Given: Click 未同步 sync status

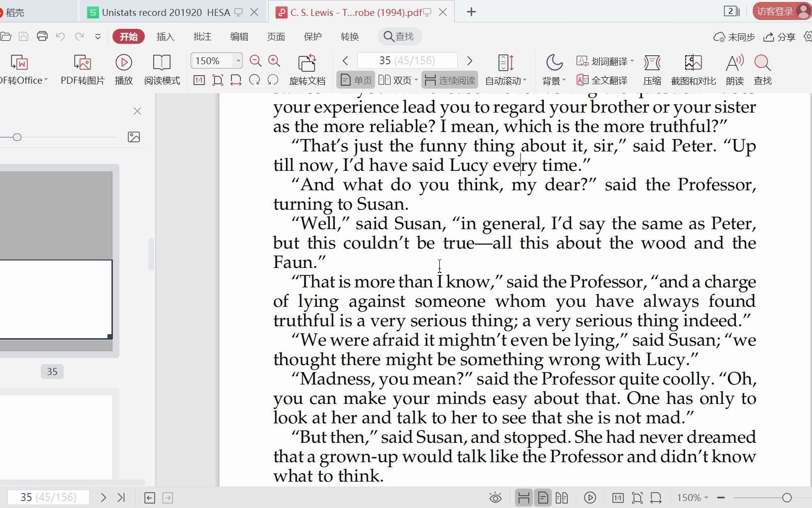Looking at the screenshot, I should [734, 37].
